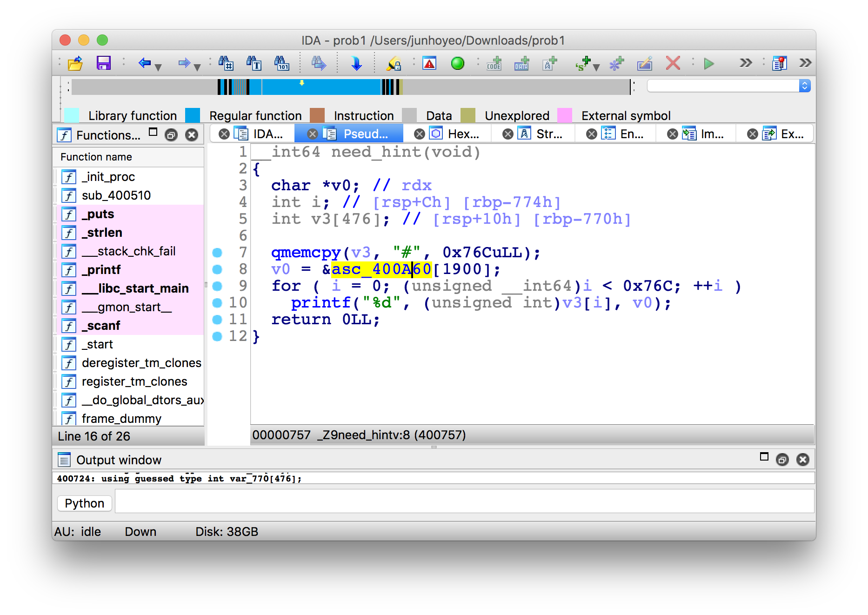
Task: Click the Instruction legend color swatch
Action: [x=317, y=115]
